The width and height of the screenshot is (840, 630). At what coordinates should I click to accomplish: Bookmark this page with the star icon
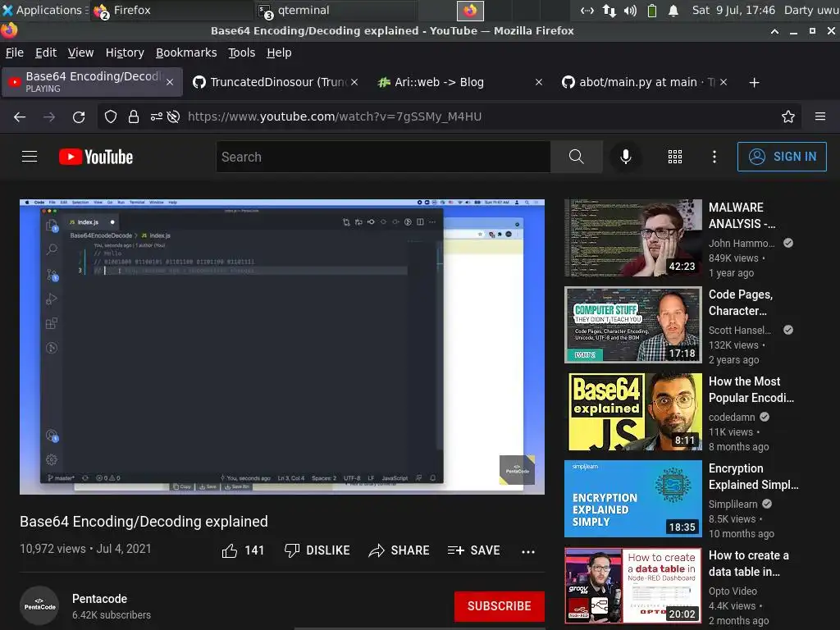pos(788,116)
